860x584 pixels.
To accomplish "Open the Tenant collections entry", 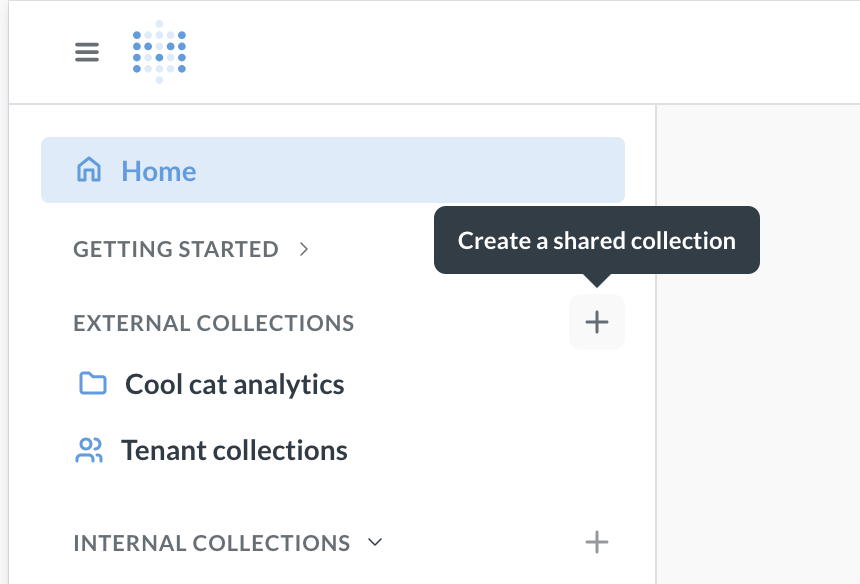I will pyautogui.click(x=235, y=450).
